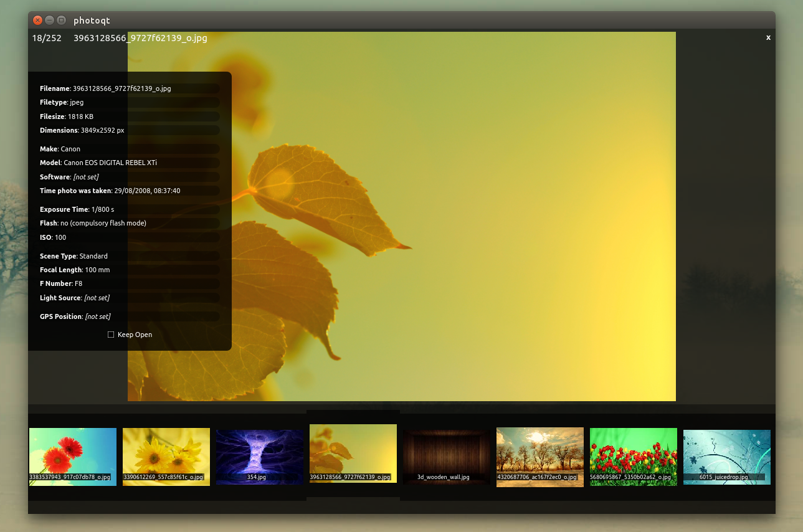The width and height of the screenshot is (803, 532).
Task: Click the Model Canon EOS metadata row
Action: pos(130,163)
